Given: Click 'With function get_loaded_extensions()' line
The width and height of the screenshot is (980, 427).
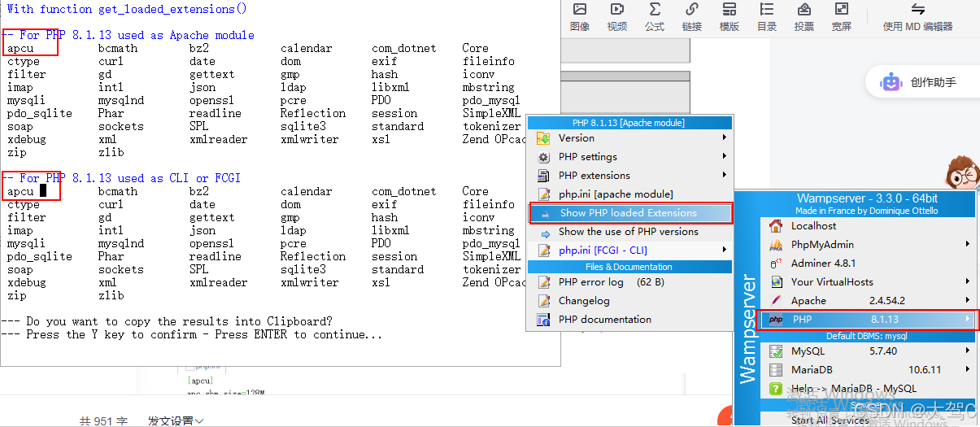Looking at the screenshot, I should pyautogui.click(x=127, y=9).
